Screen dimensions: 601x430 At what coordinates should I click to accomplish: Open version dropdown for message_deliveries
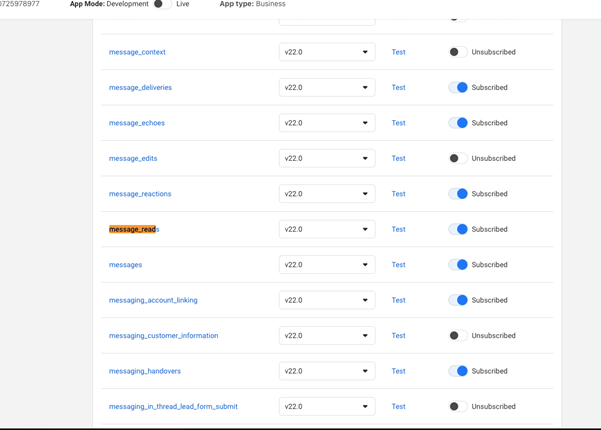pos(327,87)
